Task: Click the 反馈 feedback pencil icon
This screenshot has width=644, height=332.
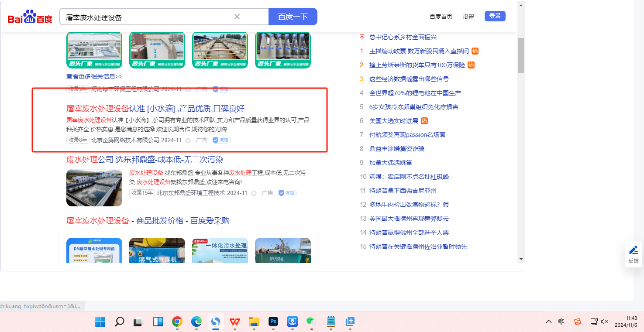Action: pos(633,250)
